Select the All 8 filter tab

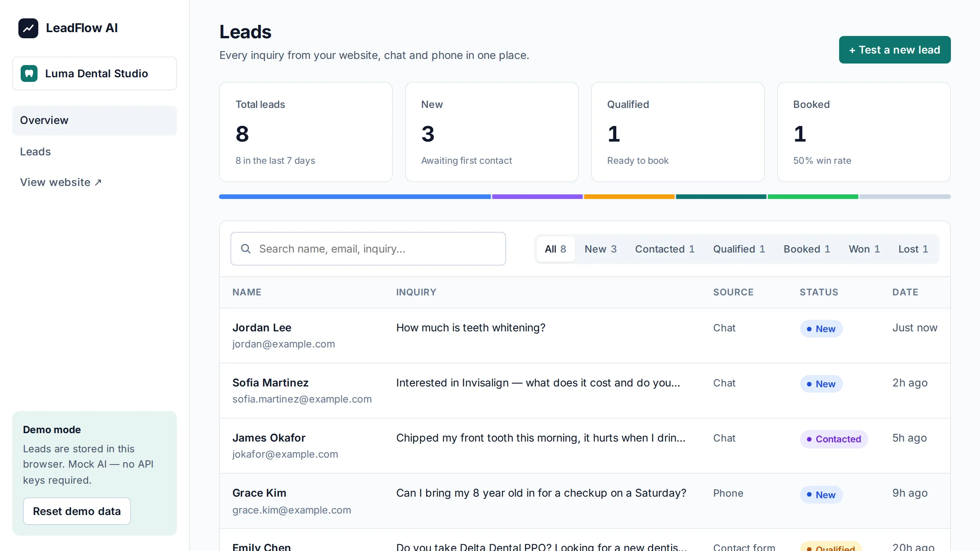click(x=555, y=249)
